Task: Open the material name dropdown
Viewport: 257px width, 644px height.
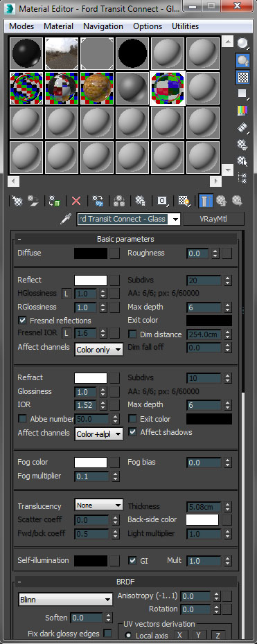Action: 176,220
